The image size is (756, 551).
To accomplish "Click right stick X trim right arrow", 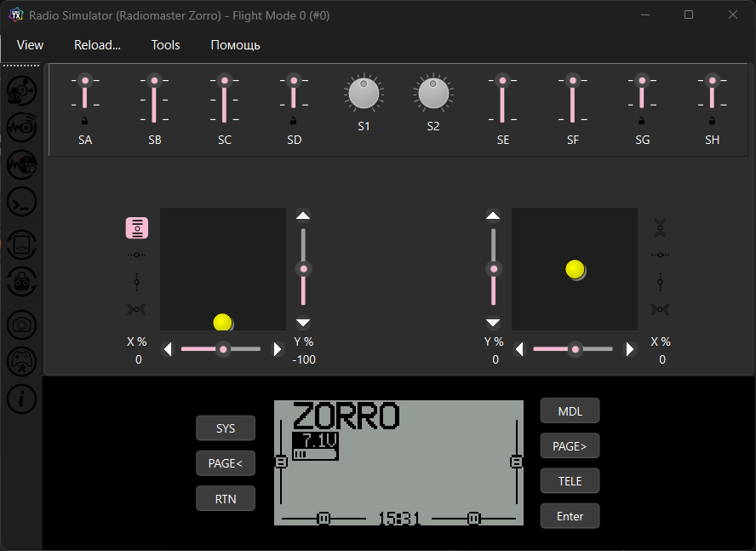I will pyautogui.click(x=630, y=349).
